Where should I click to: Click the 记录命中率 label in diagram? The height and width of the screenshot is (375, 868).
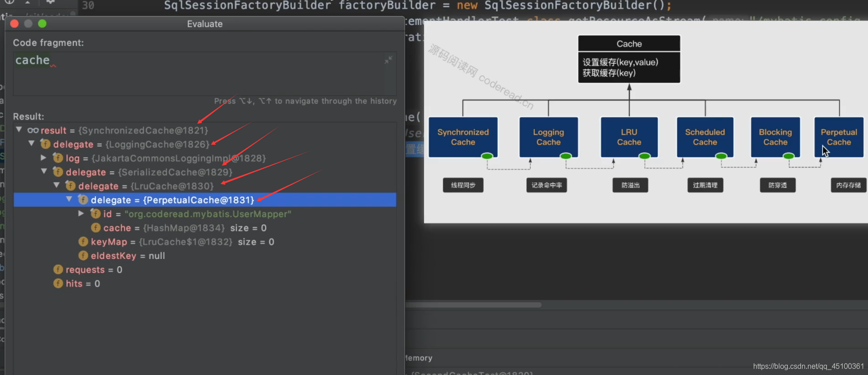546,185
